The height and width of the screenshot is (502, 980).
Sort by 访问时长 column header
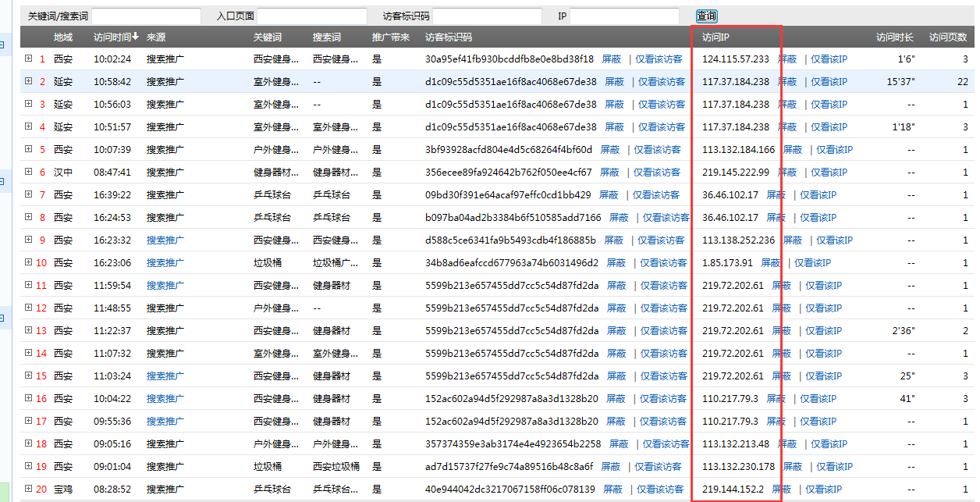tap(895, 37)
